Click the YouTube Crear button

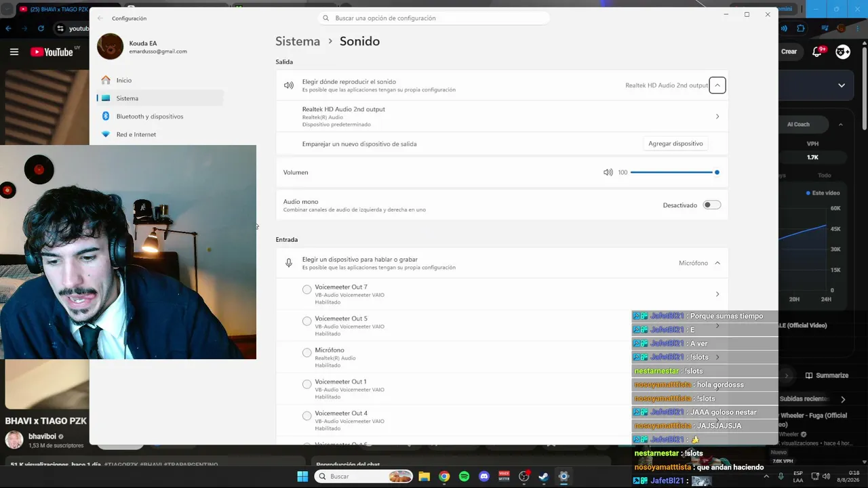789,52
